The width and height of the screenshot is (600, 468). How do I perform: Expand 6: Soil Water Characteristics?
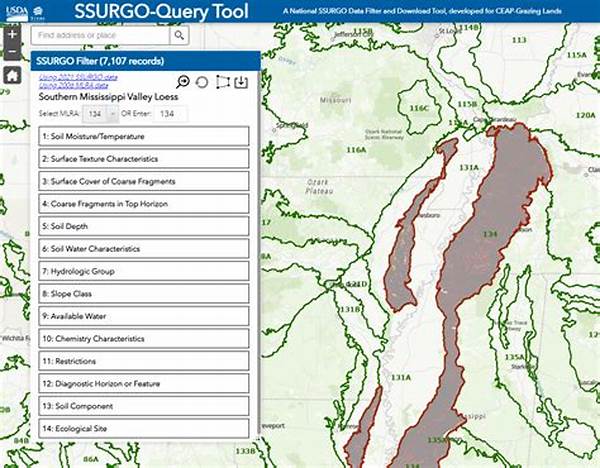pos(144,249)
